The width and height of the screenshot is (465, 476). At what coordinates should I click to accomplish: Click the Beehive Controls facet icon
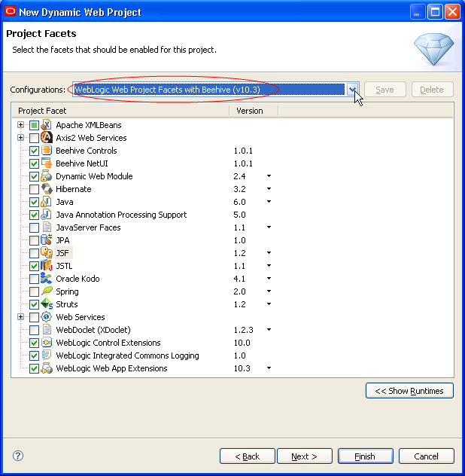click(x=46, y=151)
